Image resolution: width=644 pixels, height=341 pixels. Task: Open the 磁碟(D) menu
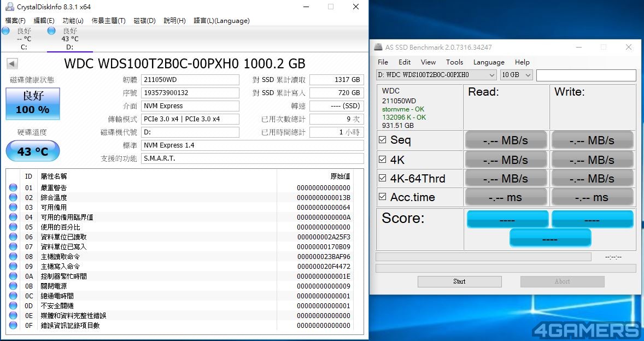point(144,21)
